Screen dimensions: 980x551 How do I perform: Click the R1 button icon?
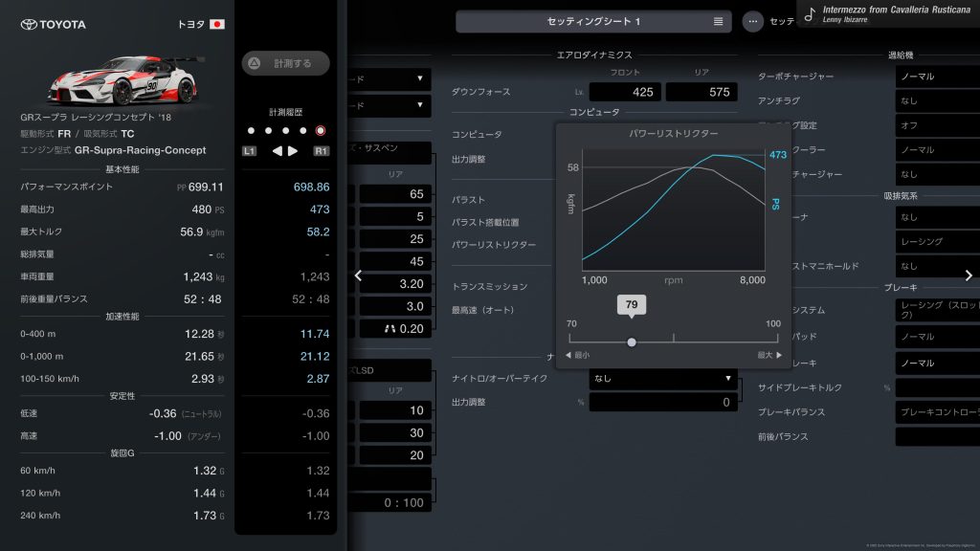pyautogui.click(x=322, y=150)
